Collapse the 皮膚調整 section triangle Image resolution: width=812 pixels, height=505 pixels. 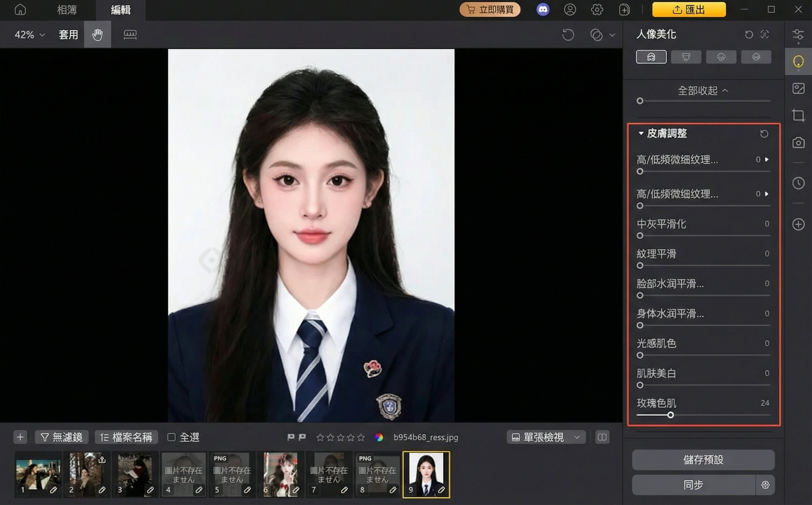(641, 133)
